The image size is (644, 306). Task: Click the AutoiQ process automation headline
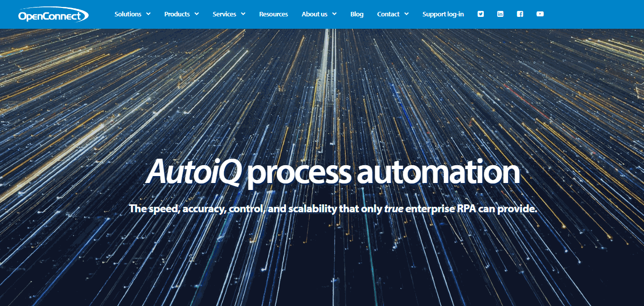(333, 172)
